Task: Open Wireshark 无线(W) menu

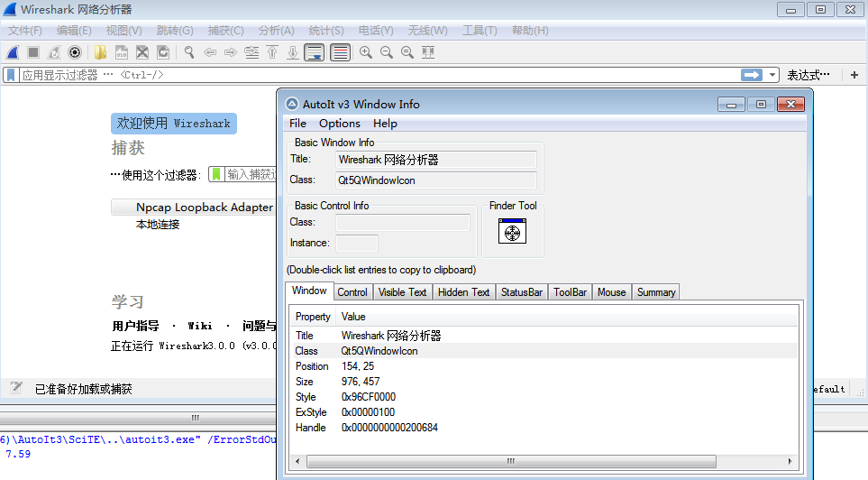Action: [427, 31]
